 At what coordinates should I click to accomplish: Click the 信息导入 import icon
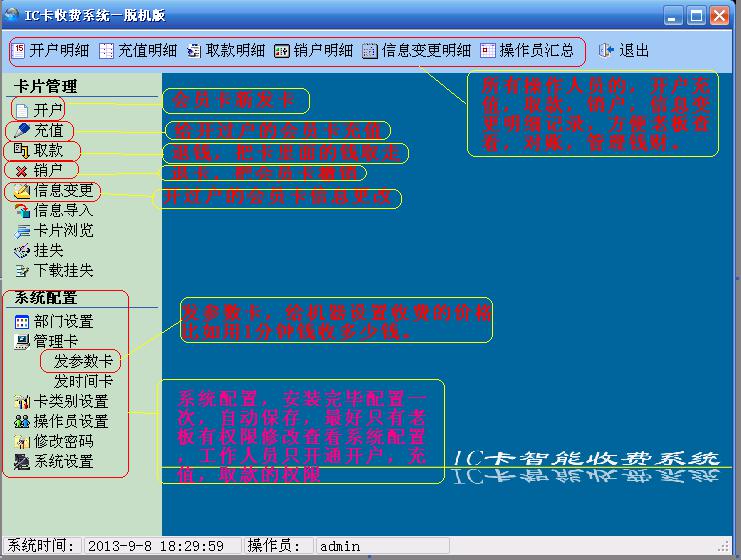coord(22,211)
